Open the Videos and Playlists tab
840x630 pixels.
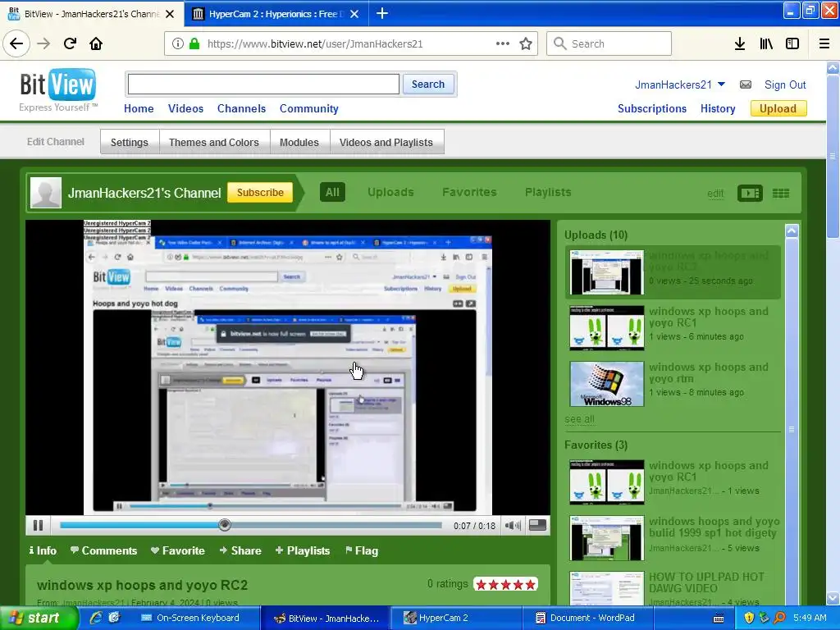click(x=386, y=142)
